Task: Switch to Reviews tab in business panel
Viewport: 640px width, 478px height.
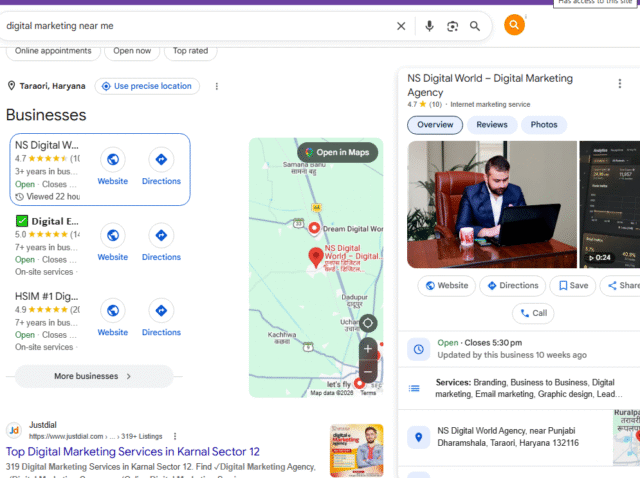Action: pos(492,125)
